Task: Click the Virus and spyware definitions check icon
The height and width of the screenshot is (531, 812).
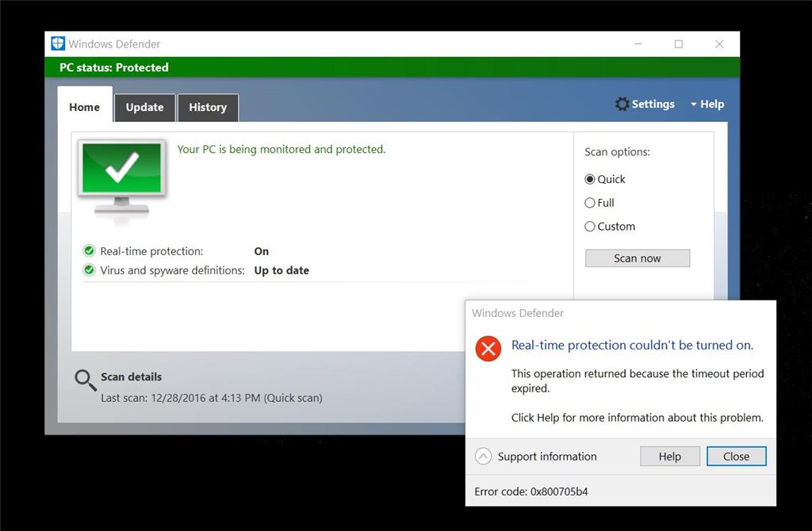Action: [x=89, y=270]
